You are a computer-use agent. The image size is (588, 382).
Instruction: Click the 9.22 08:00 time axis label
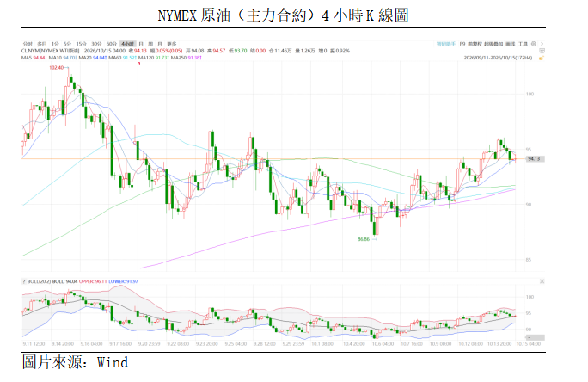[x=178, y=344]
